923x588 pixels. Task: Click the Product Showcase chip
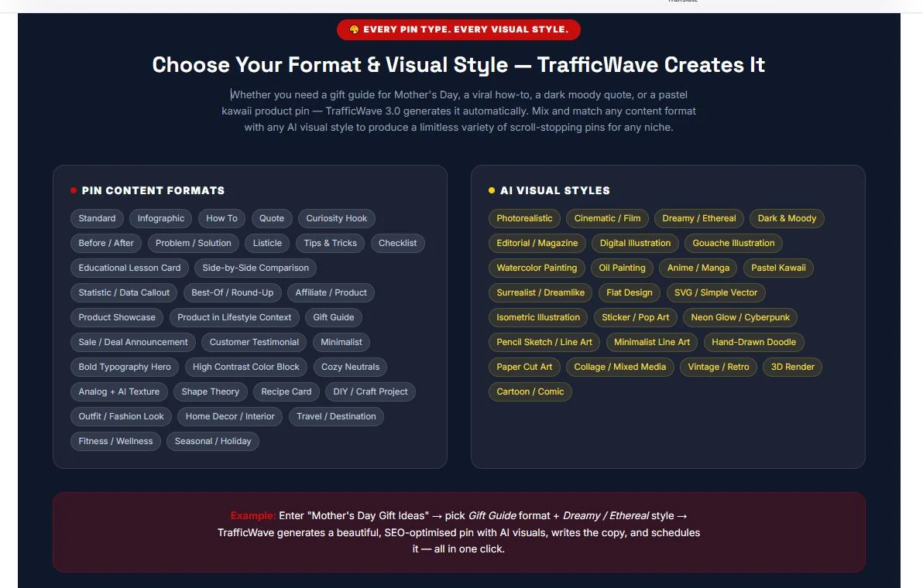tap(117, 317)
